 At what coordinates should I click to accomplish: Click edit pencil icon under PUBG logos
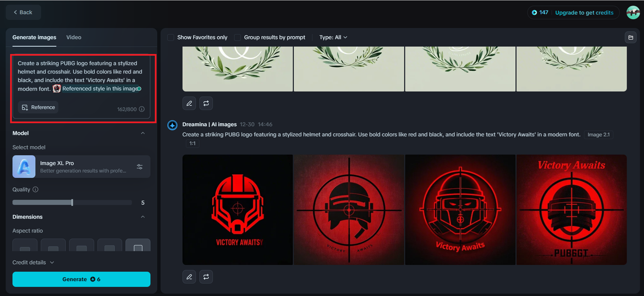189,276
